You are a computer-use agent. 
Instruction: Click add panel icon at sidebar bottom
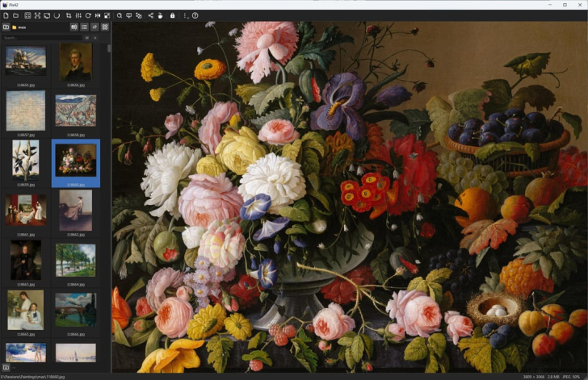(6, 368)
